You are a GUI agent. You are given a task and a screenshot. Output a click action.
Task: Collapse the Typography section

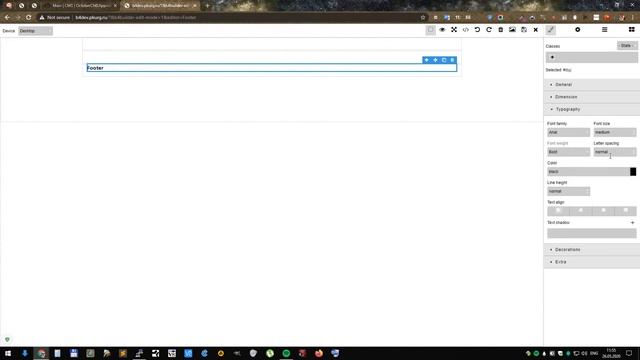(x=591, y=109)
